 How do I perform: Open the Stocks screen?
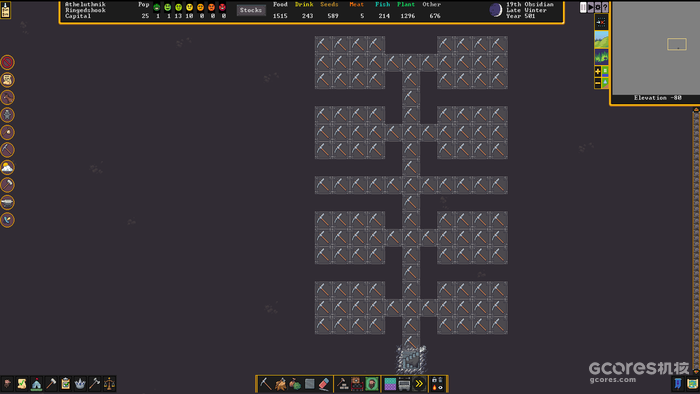[x=251, y=10]
